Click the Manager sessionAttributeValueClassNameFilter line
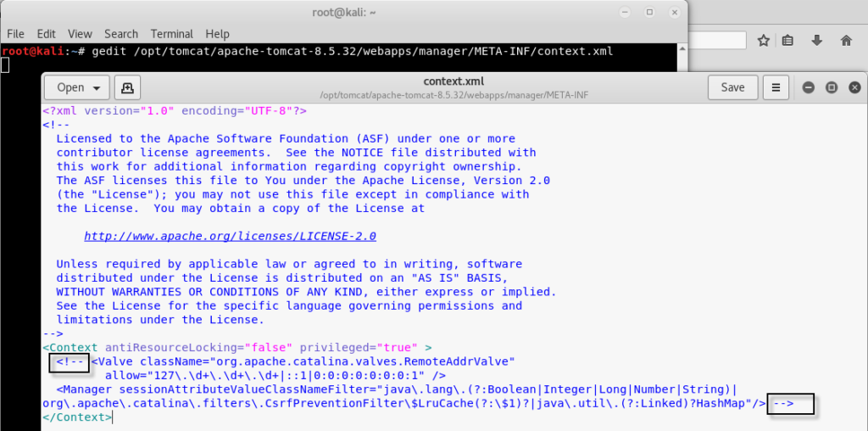868x431 pixels. [397, 389]
